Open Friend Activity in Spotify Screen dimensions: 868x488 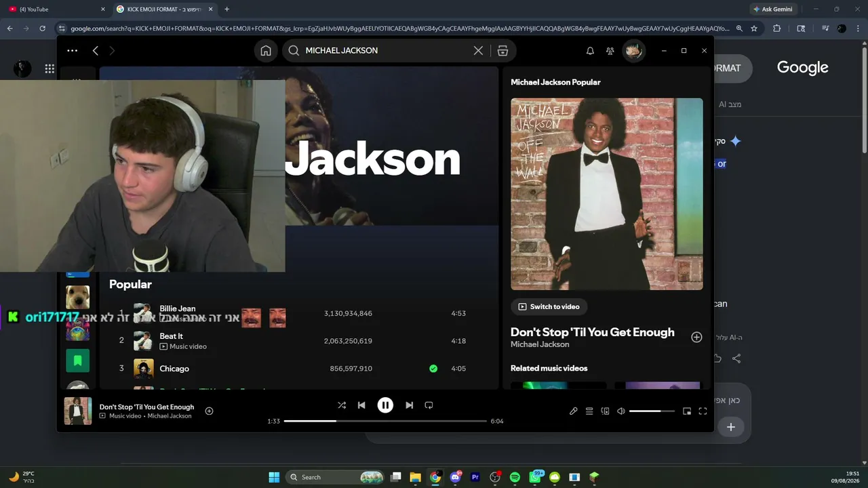coord(610,51)
